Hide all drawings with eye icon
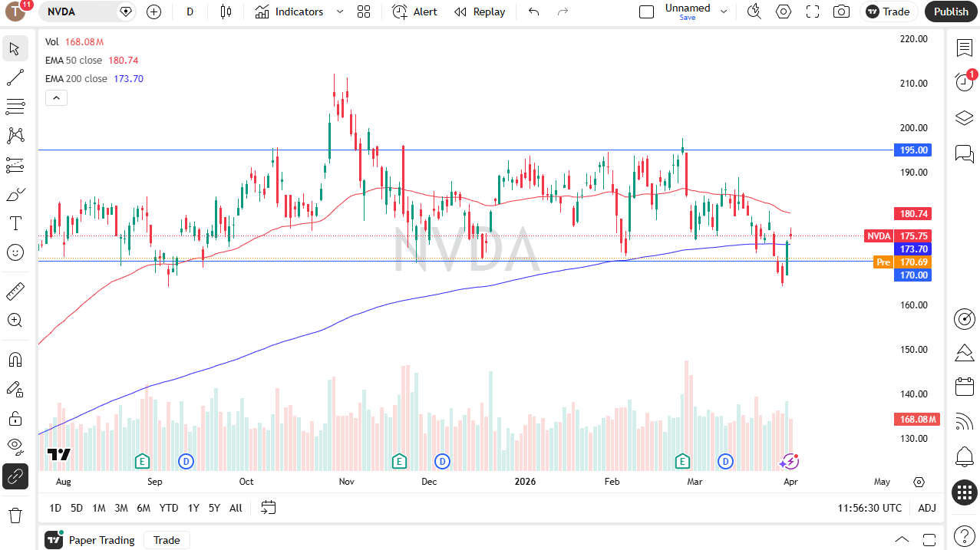The height and width of the screenshot is (550, 980). [15, 446]
